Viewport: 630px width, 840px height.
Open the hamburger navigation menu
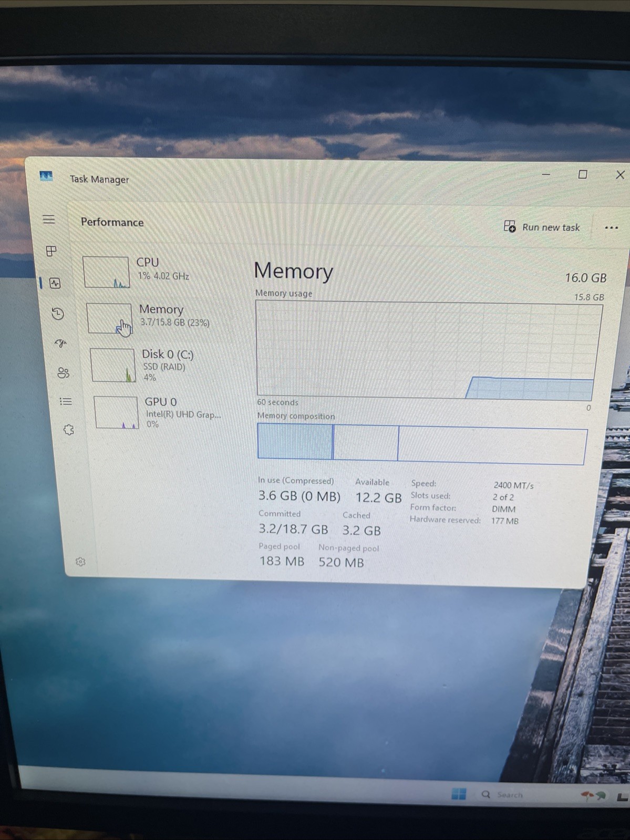(49, 220)
